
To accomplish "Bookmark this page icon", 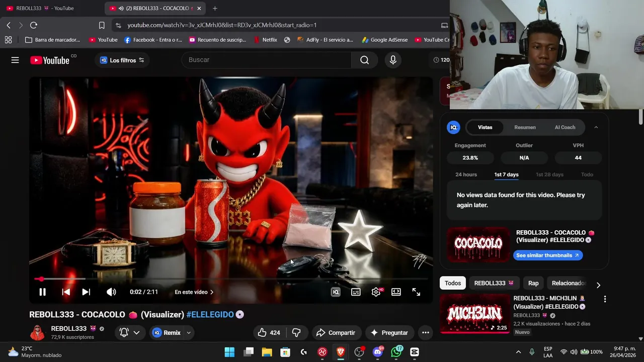I will click(102, 25).
